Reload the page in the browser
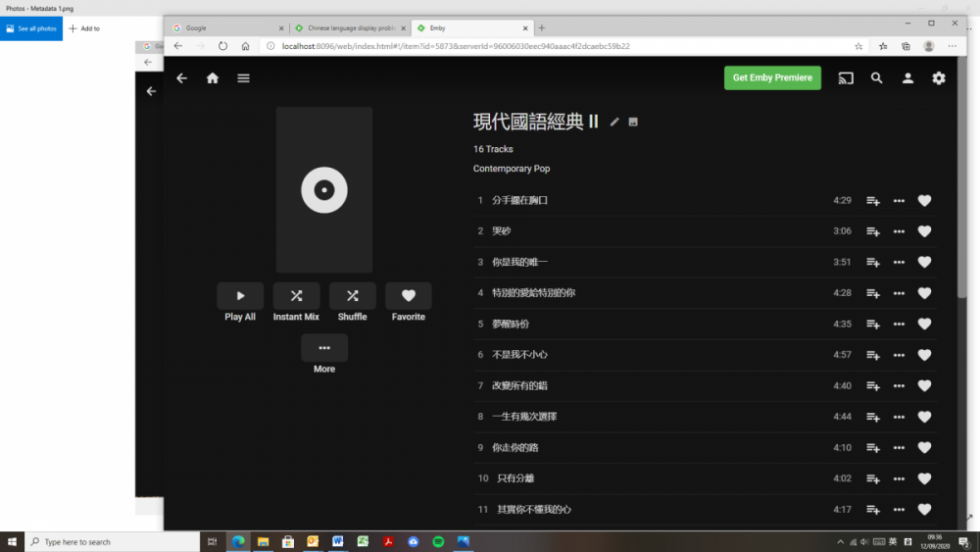The height and width of the screenshot is (552, 980). tap(222, 46)
